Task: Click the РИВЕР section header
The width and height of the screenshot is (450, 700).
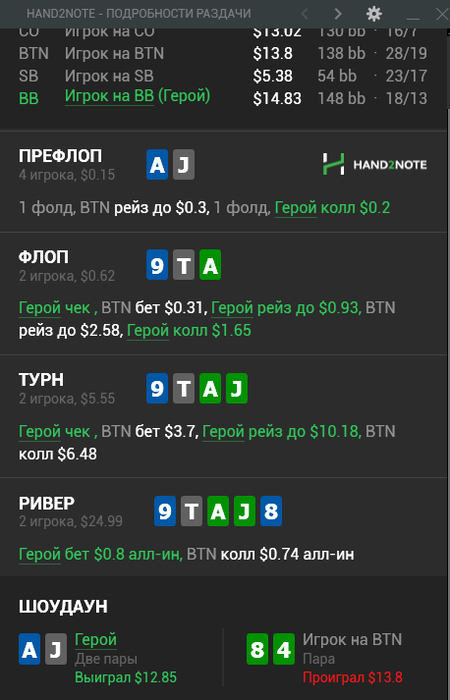Action: click(46, 503)
